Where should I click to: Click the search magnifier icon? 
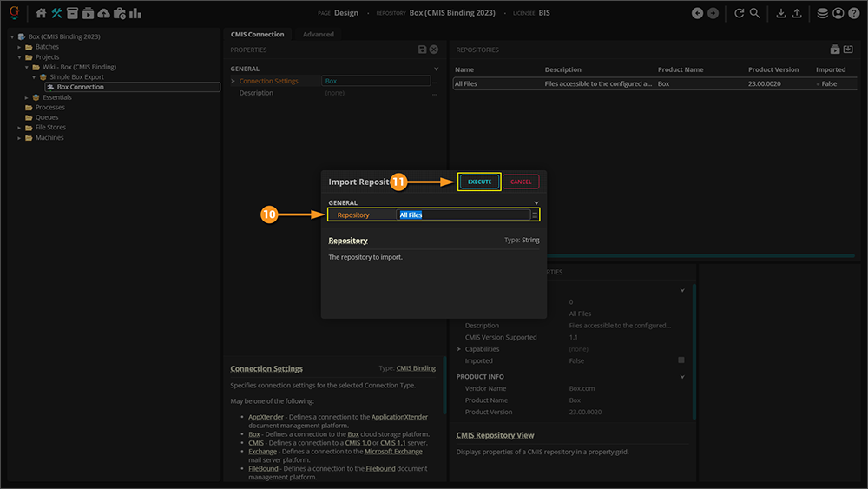(x=755, y=13)
